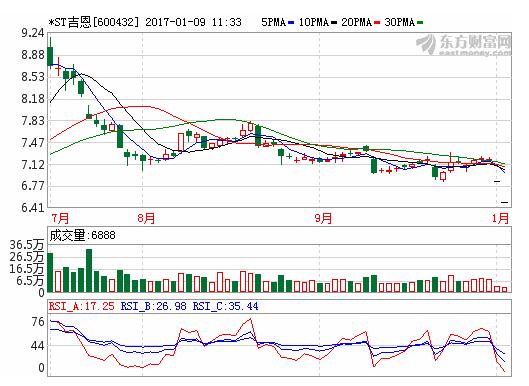Screen dimensions: 529x386
Task: Select the 9月 month label
Action: coord(323,218)
